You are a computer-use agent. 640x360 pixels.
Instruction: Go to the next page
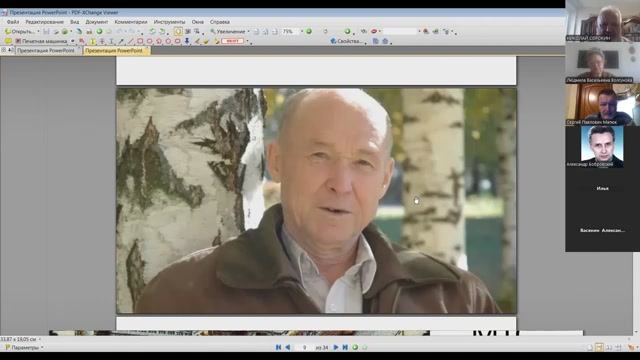[x=336, y=347]
